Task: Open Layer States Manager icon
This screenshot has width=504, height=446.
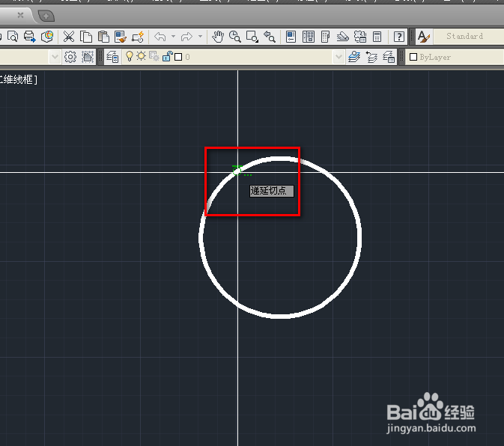Action: 389,57
